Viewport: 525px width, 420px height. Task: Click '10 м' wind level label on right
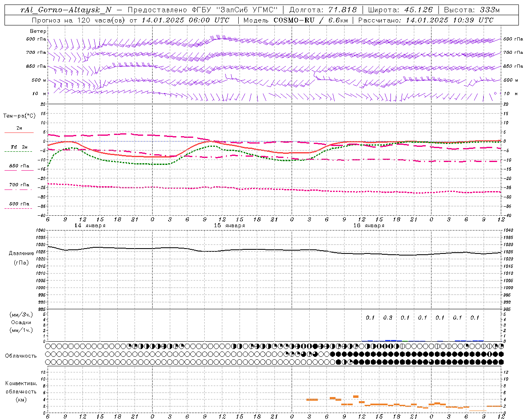(511, 94)
